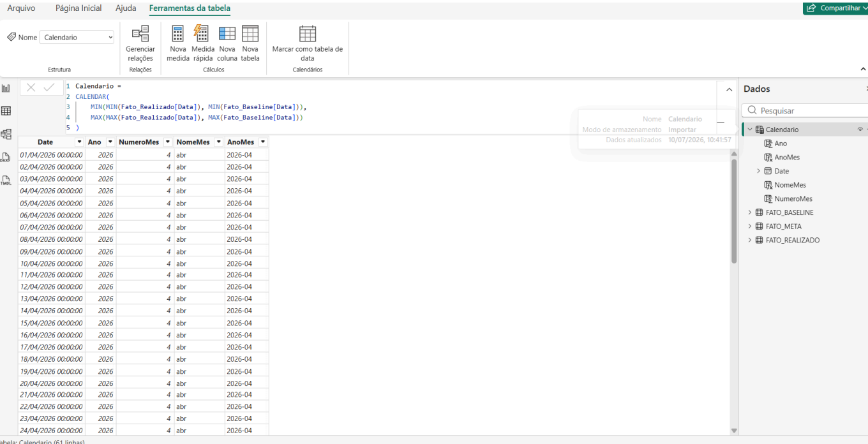Image resolution: width=868 pixels, height=444 pixels.
Task: Click the data grid vertical scrollbar thumb
Action: (x=734, y=211)
